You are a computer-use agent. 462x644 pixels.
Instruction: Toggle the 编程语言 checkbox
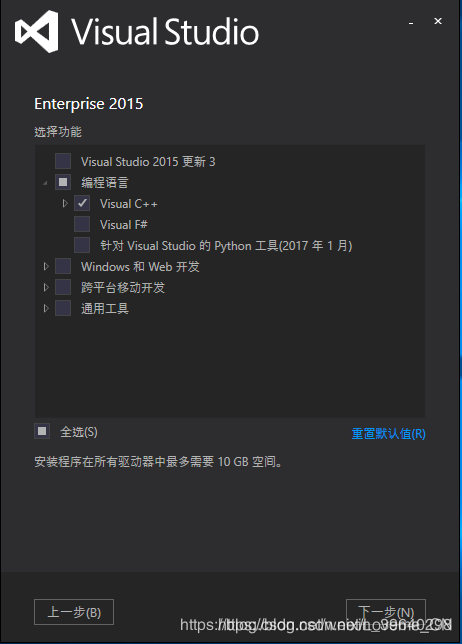pyautogui.click(x=63, y=182)
